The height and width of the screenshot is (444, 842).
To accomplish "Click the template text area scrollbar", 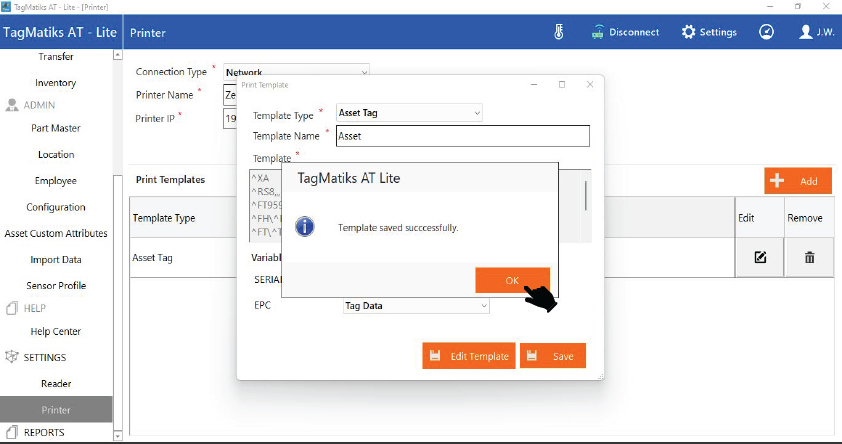I will pos(586,195).
